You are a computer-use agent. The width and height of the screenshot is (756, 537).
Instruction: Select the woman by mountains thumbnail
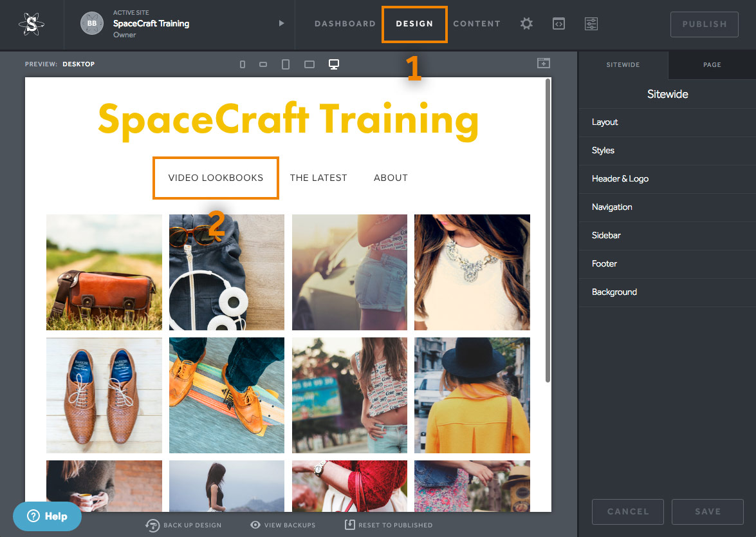pos(226,486)
